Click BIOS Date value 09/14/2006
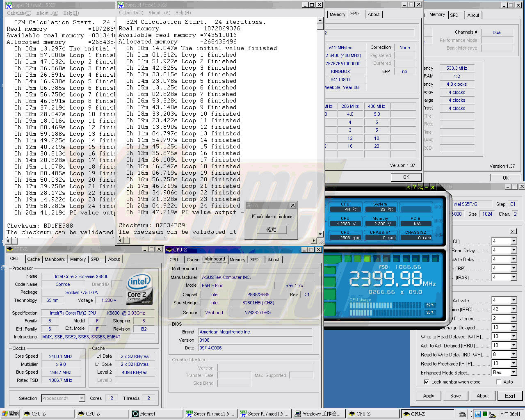 (255, 348)
